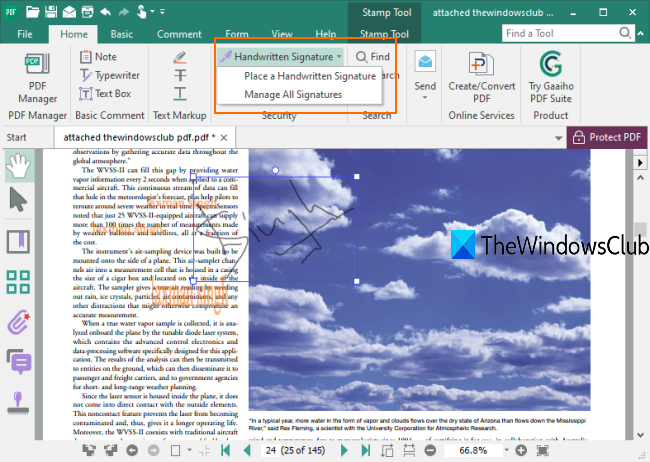Go to previous view
The height and width of the screenshot is (462, 650).
(x=132, y=450)
